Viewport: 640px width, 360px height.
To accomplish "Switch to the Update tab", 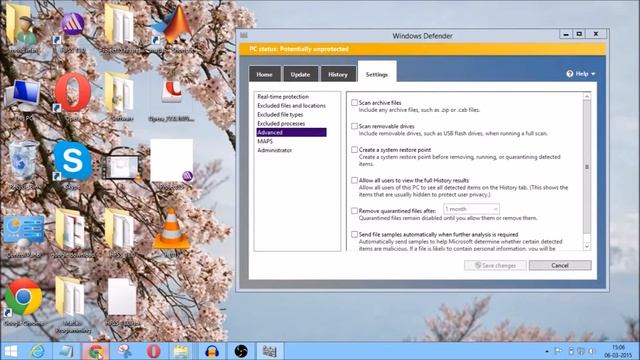I will pyautogui.click(x=300, y=74).
